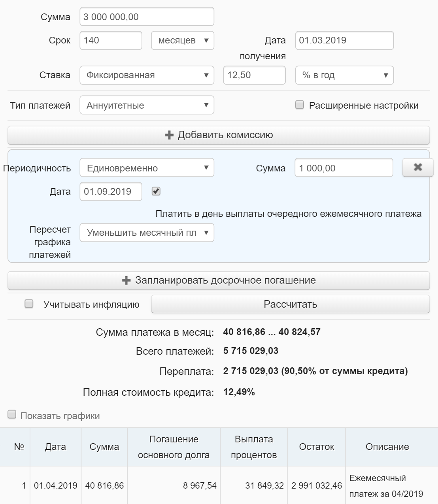Viewport: 438px width, 504px height.
Task: Open the Аннуитетные payment type dropdown
Action: [147, 105]
